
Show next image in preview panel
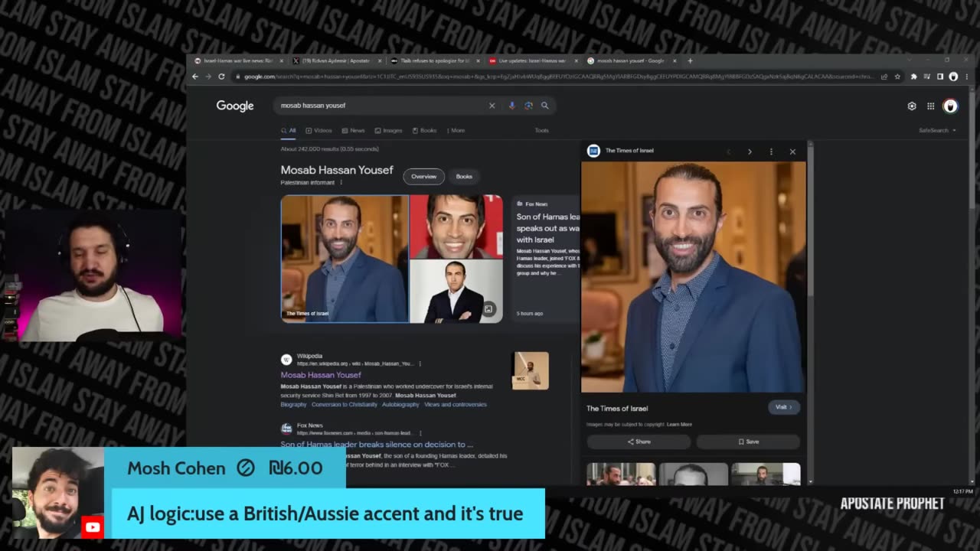(750, 152)
